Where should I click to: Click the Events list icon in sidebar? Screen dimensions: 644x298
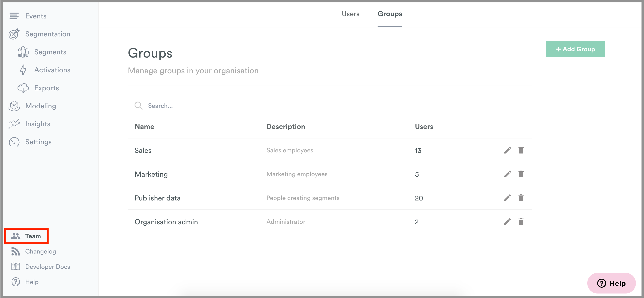(x=14, y=16)
